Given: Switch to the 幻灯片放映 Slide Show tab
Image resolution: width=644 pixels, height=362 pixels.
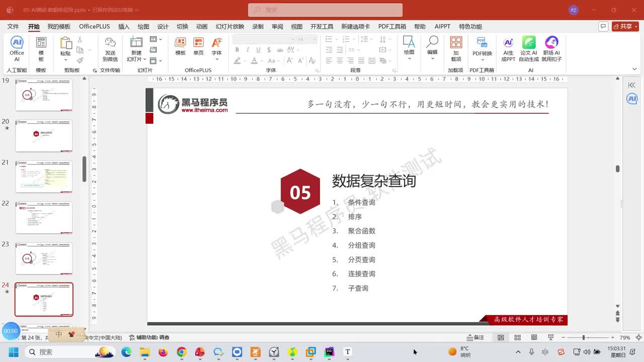Looking at the screenshot, I should (x=230, y=27).
